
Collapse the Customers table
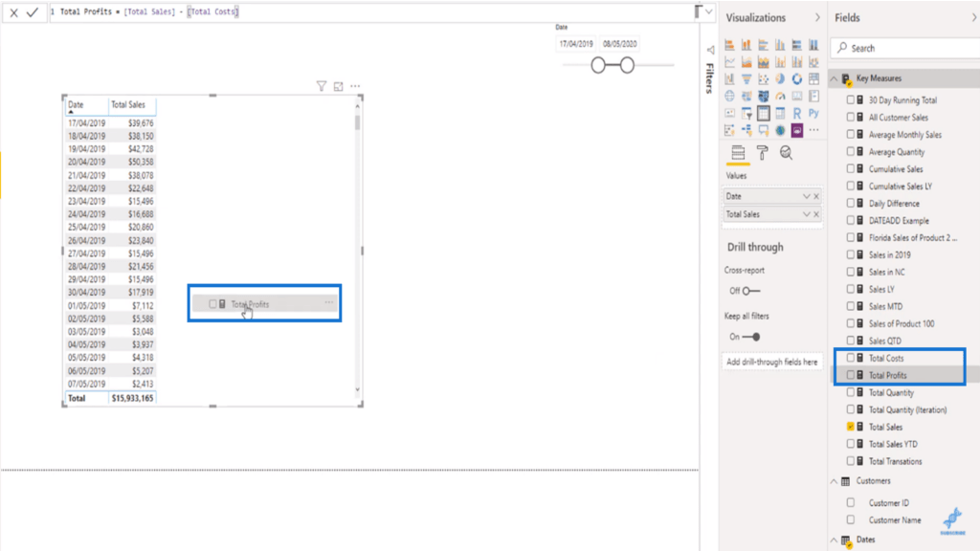click(x=834, y=481)
